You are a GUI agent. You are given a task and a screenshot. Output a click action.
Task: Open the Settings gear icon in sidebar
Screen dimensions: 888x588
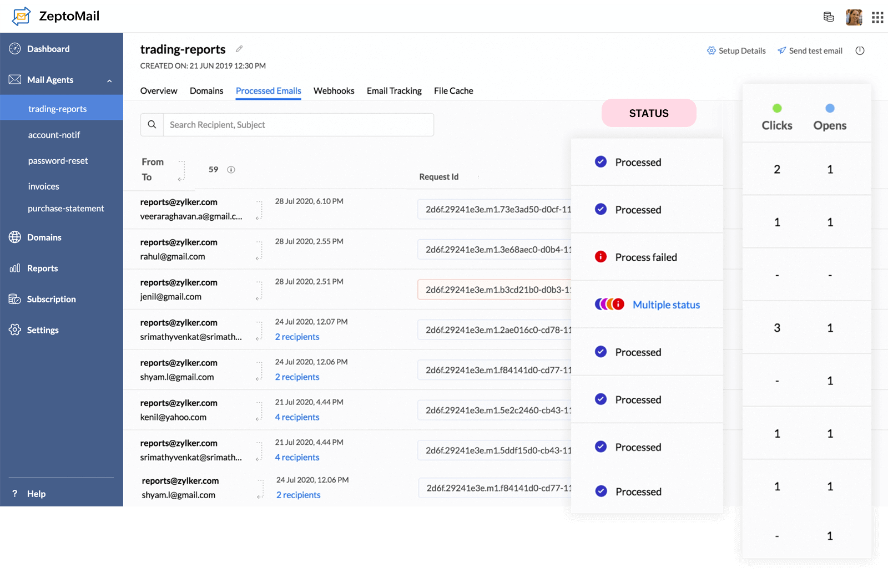pos(15,330)
